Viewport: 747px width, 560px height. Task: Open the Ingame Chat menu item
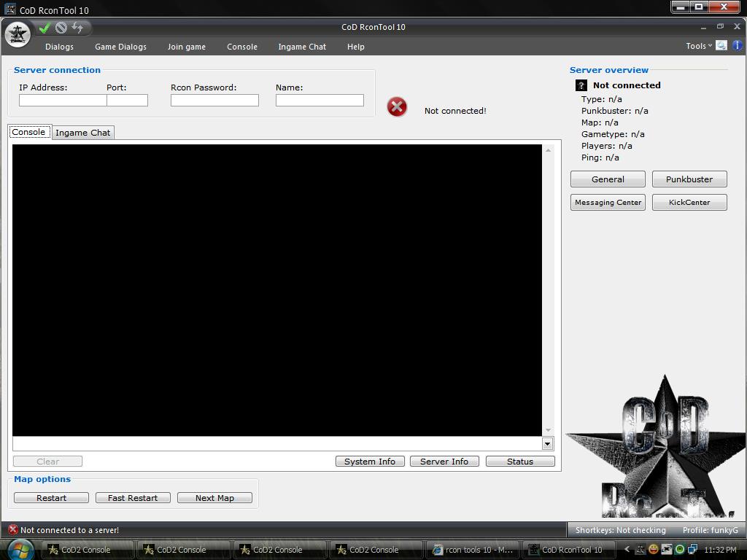pyautogui.click(x=302, y=47)
